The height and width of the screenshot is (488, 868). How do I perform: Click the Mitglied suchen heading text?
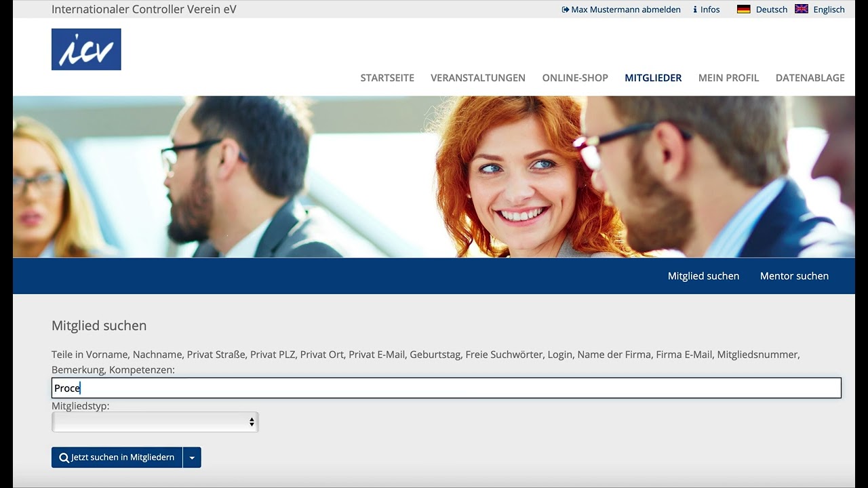pyautogui.click(x=99, y=325)
